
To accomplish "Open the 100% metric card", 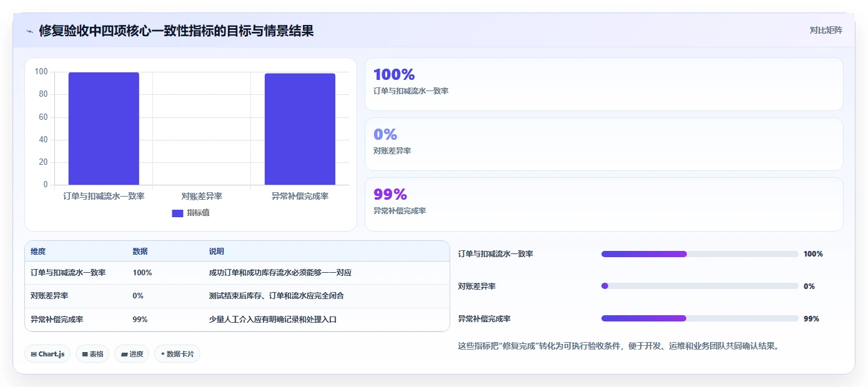I will 604,84.
